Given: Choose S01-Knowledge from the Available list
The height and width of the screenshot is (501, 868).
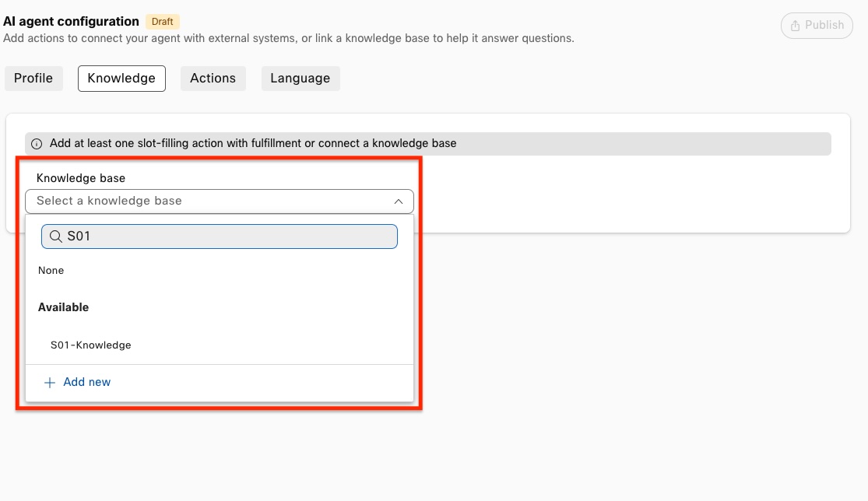Looking at the screenshot, I should 91,345.
